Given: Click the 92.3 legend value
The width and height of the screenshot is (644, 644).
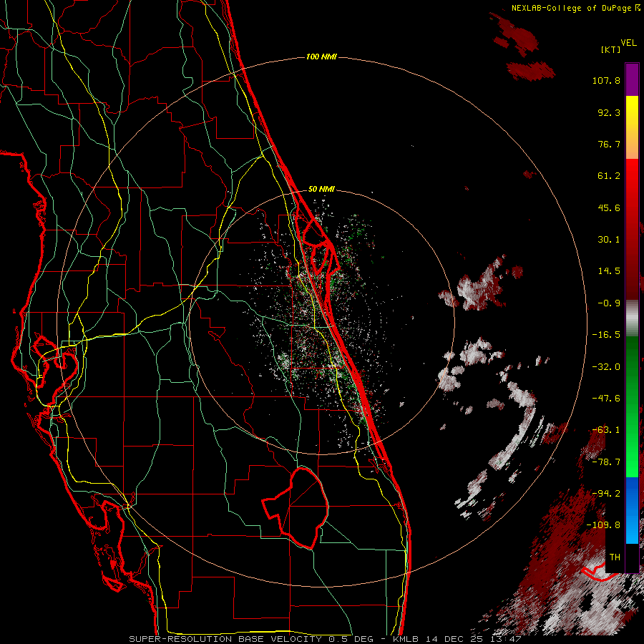Looking at the screenshot, I should tap(609, 112).
